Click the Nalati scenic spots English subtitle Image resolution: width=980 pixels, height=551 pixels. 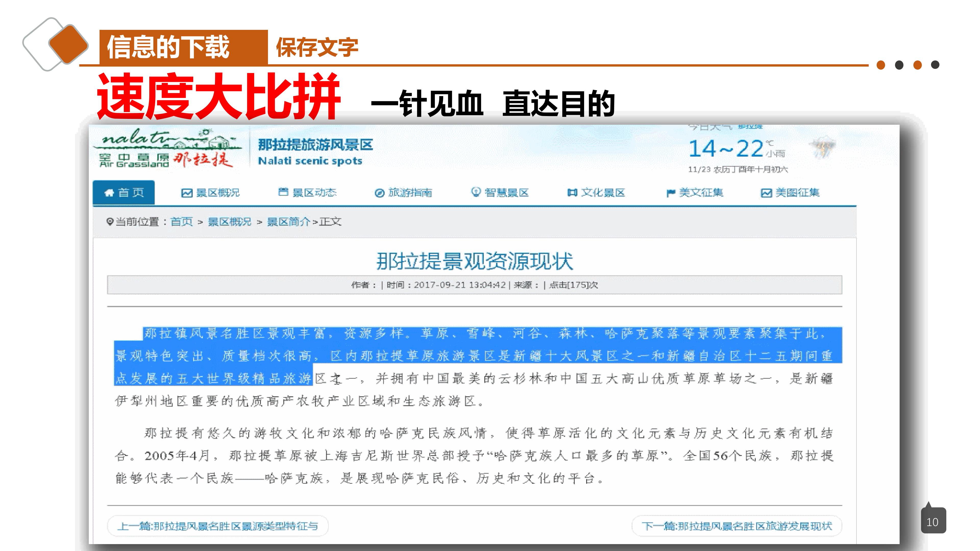coord(310,161)
